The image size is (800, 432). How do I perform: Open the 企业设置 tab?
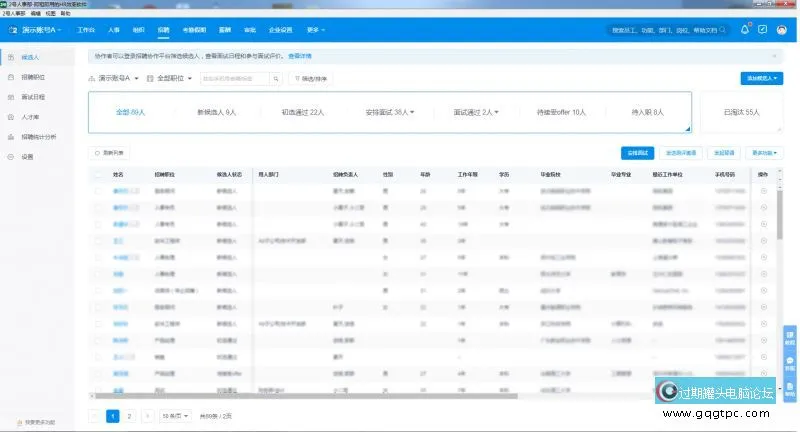(x=281, y=30)
